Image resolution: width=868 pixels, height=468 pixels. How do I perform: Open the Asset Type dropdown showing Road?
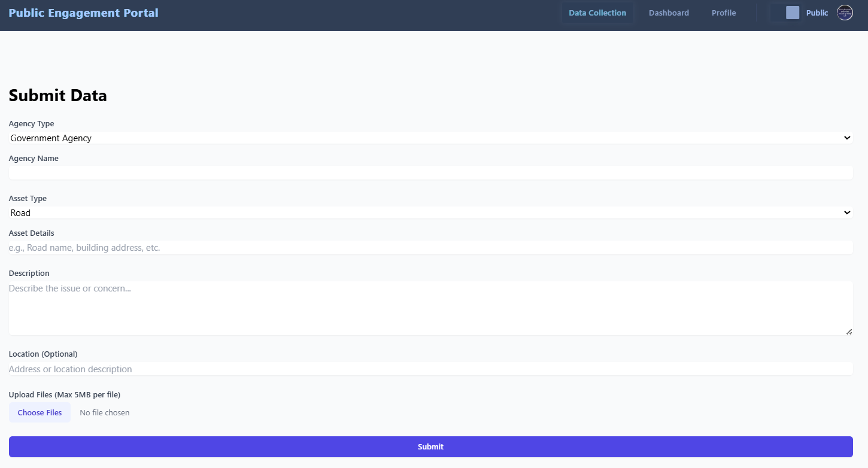(431, 212)
